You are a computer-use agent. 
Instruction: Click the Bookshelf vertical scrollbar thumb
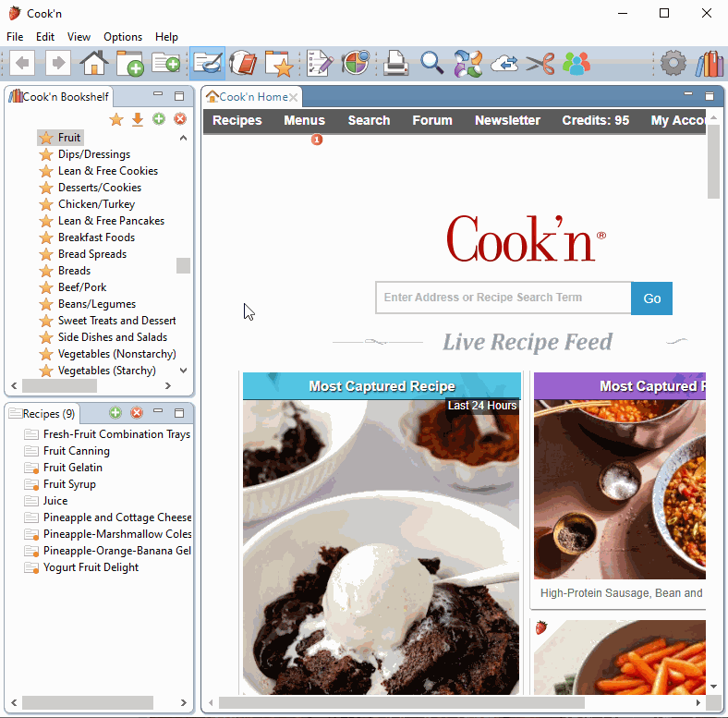pos(183,265)
